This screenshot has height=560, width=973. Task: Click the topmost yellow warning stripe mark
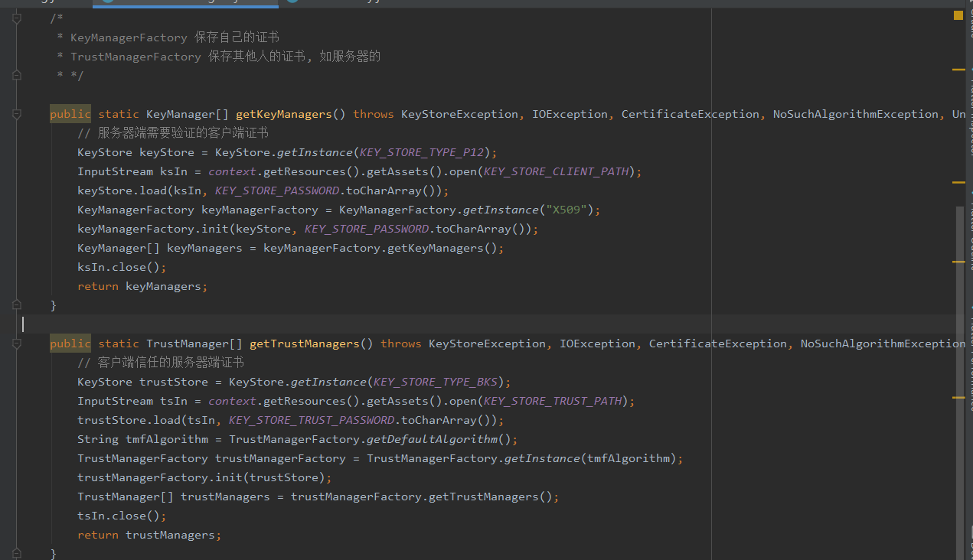point(958,70)
